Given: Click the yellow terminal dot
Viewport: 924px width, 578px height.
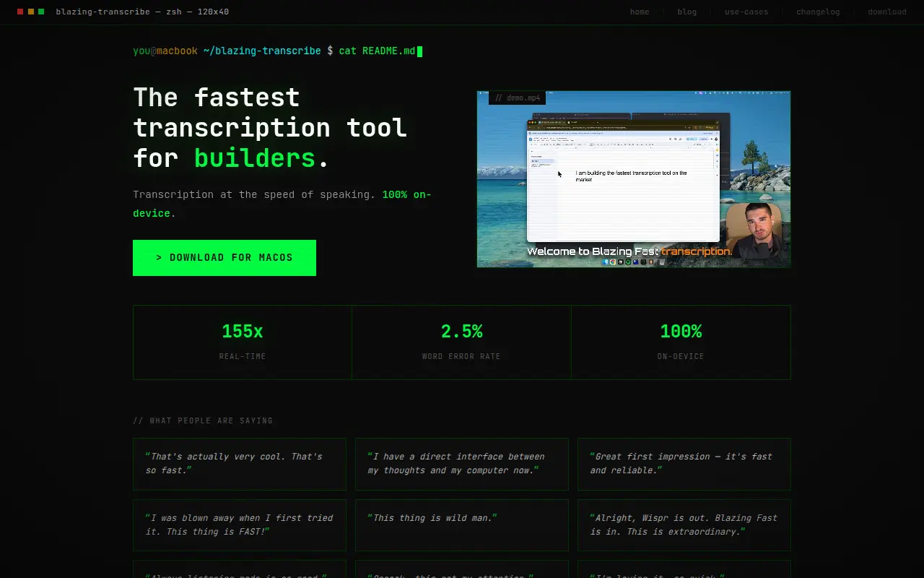Looking at the screenshot, I should tap(31, 12).
